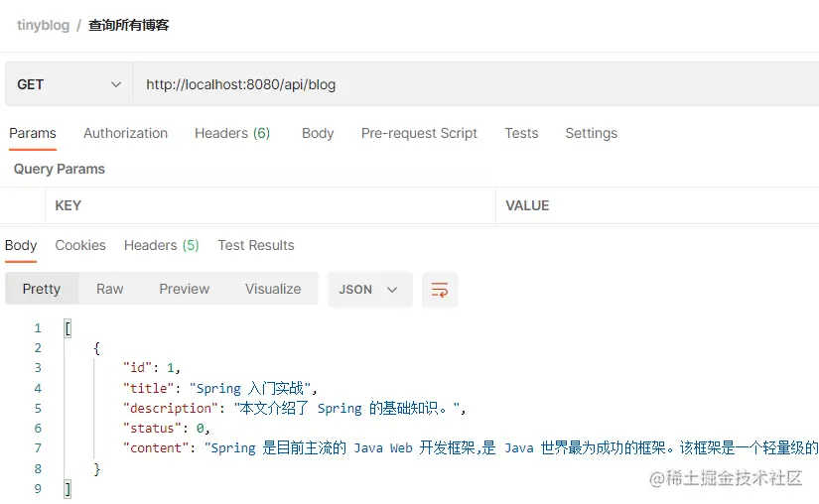This screenshot has height=504, width=819.
Task: Open the Authorization tab
Action: [x=125, y=134]
